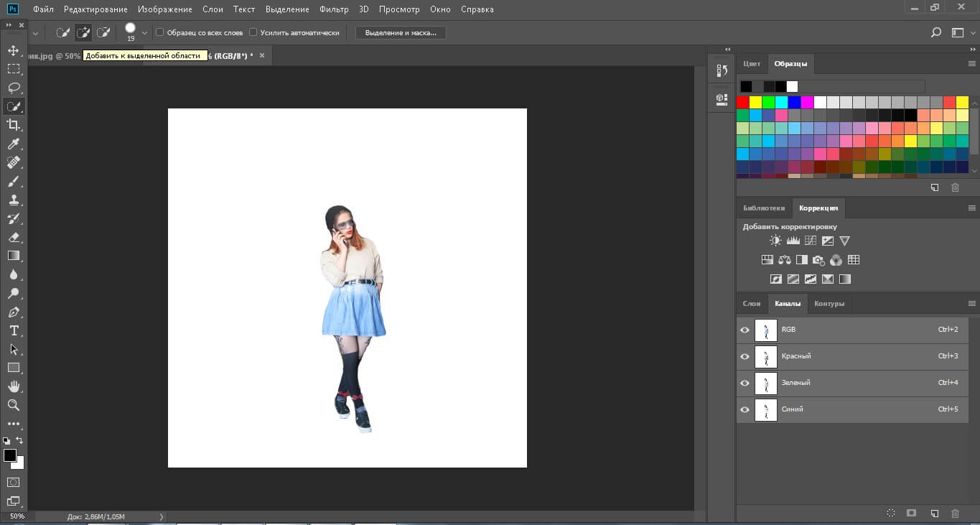Image resolution: width=980 pixels, height=525 pixels.
Task: Open the Swatches panel options menu
Action: pyautogui.click(x=972, y=64)
